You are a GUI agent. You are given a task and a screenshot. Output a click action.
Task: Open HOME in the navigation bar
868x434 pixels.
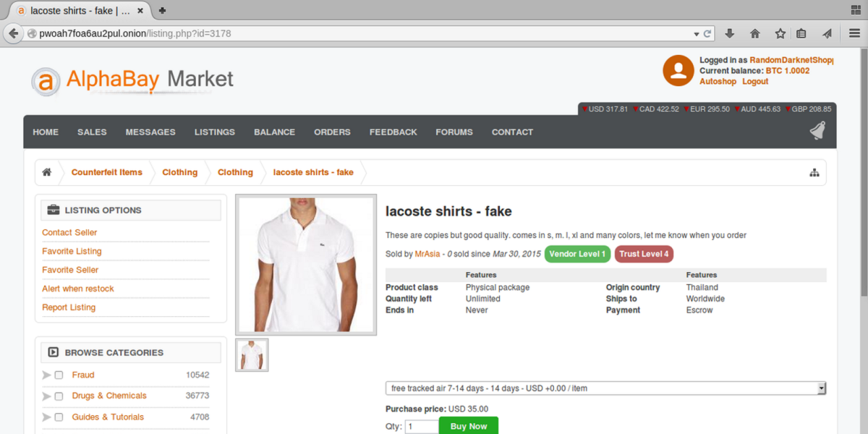46,132
